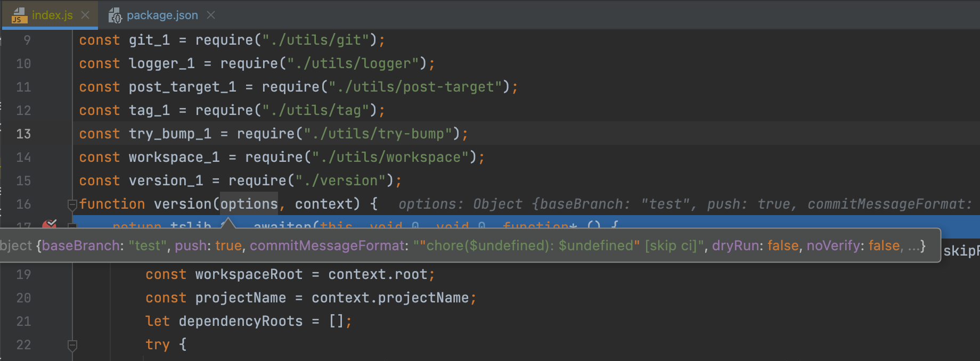The width and height of the screenshot is (980, 361).
Task: Click the "./utils/logger" require path
Action: 353,63
